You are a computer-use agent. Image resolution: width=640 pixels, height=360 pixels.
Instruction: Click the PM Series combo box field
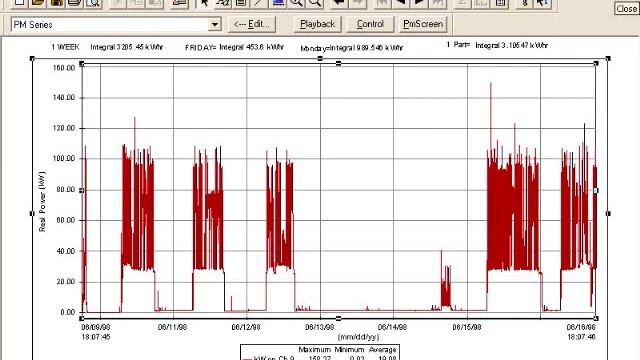[116, 24]
